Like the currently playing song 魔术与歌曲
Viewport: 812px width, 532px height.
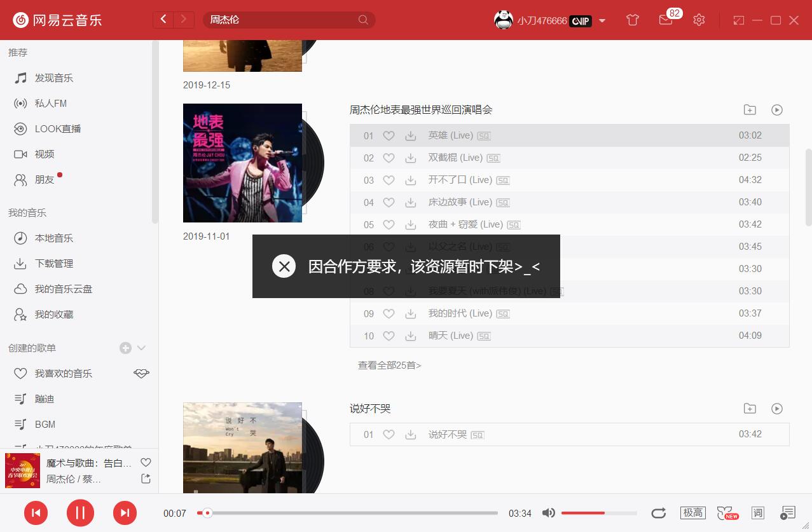click(x=146, y=462)
